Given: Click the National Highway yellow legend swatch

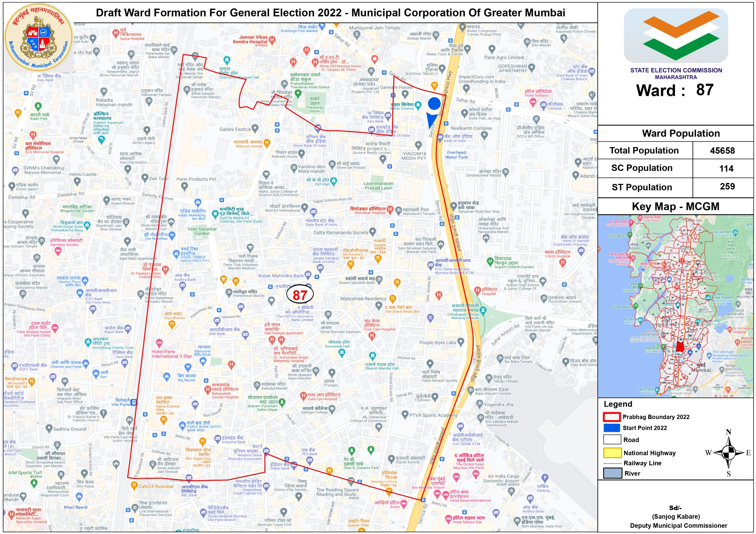Looking at the screenshot, I should (612, 453).
